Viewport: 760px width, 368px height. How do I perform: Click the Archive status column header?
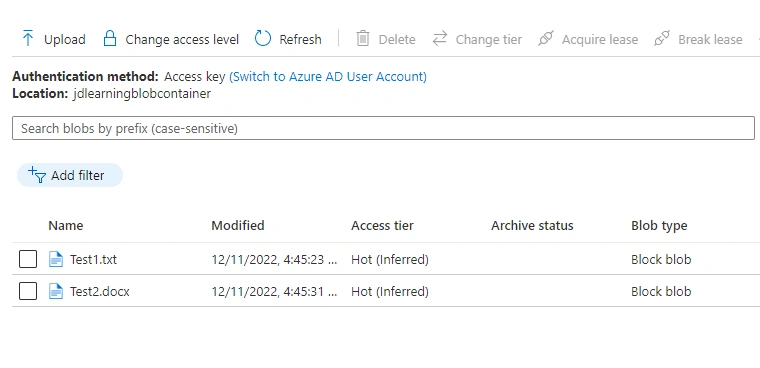[532, 225]
